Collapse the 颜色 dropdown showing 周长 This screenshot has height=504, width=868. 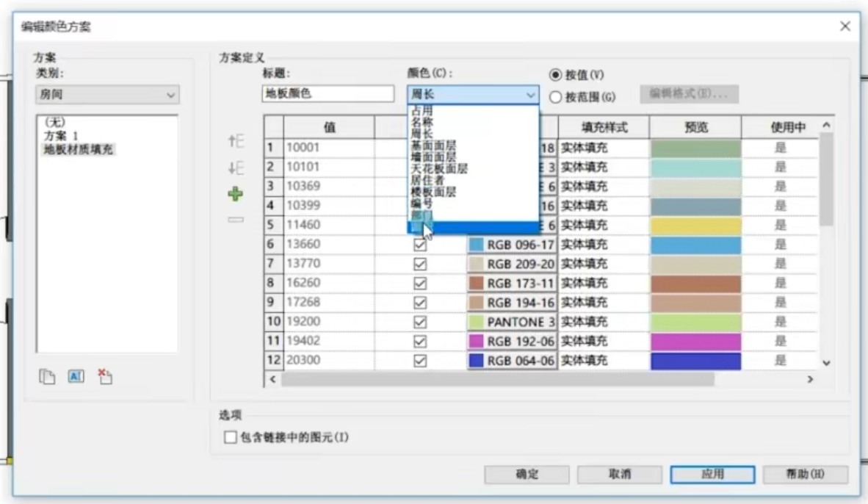pyautogui.click(x=473, y=95)
